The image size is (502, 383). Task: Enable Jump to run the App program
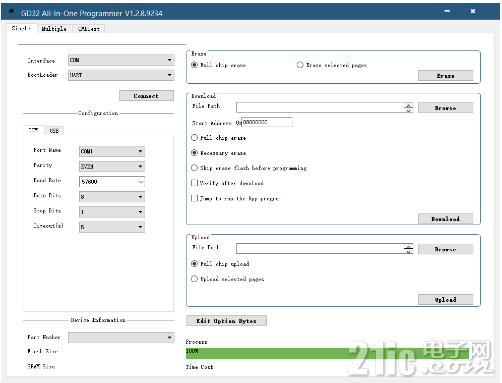(x=236, y=198)
